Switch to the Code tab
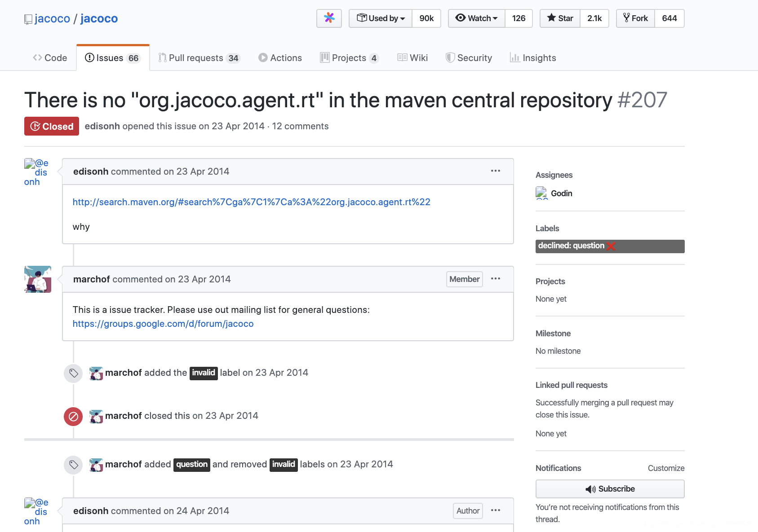Image resolution: width=758 pixels, height=532 pixels. pos(50,57)
